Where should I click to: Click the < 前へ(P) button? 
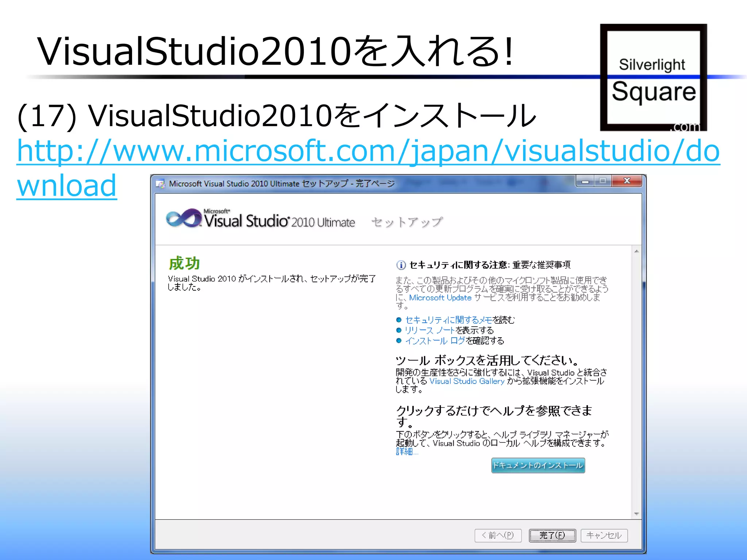(498, 535)
